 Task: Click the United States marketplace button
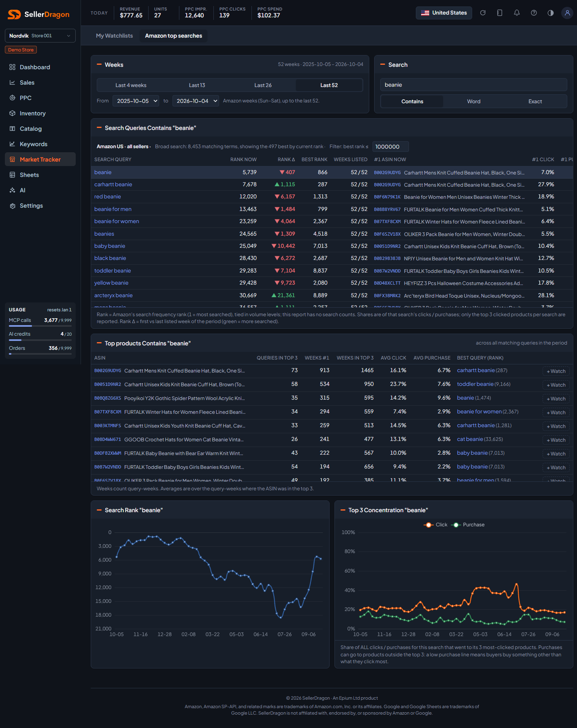click(x=444, y=13)
